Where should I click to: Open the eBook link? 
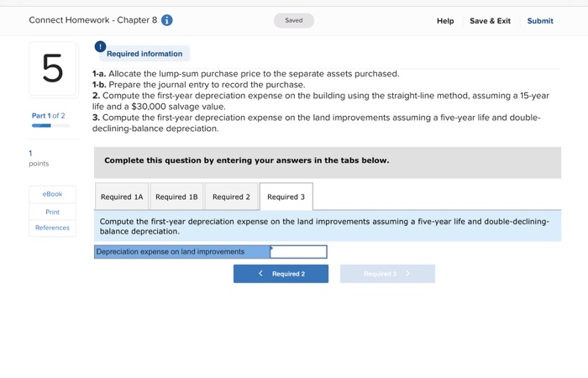(x=52, y=194)
